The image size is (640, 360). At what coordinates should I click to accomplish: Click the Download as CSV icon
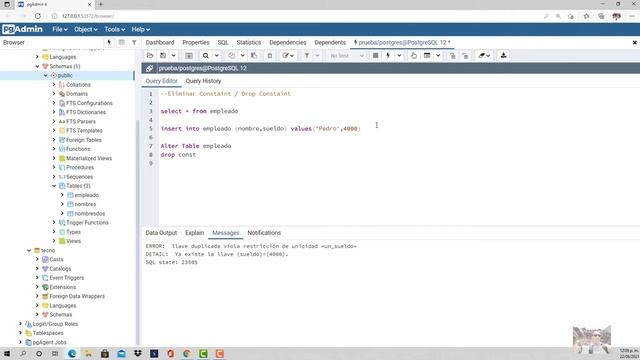coord(503,56)
